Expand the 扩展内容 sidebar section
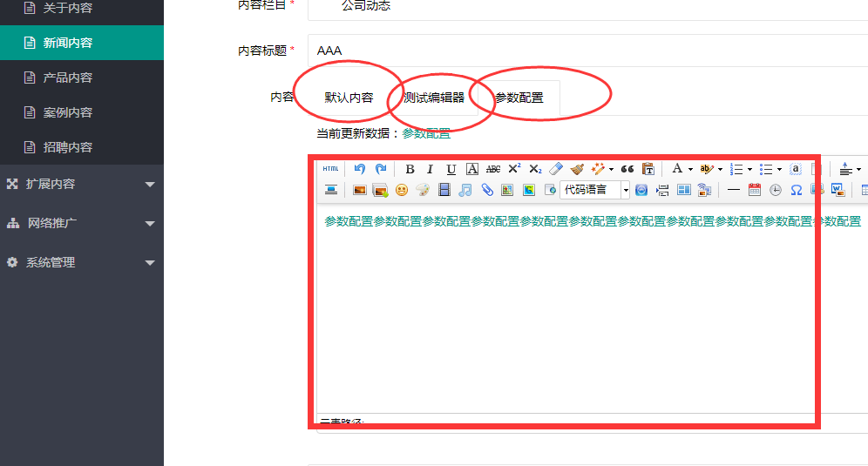The height and width of the screenshot is (466, 868). tap(82, 184)
